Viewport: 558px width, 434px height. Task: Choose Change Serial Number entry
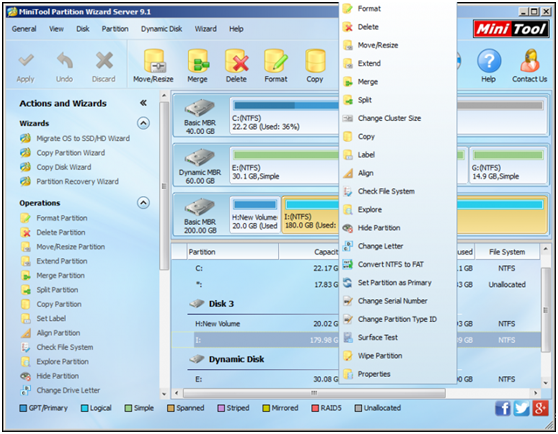pyautogui.click(x=398, y=301)
